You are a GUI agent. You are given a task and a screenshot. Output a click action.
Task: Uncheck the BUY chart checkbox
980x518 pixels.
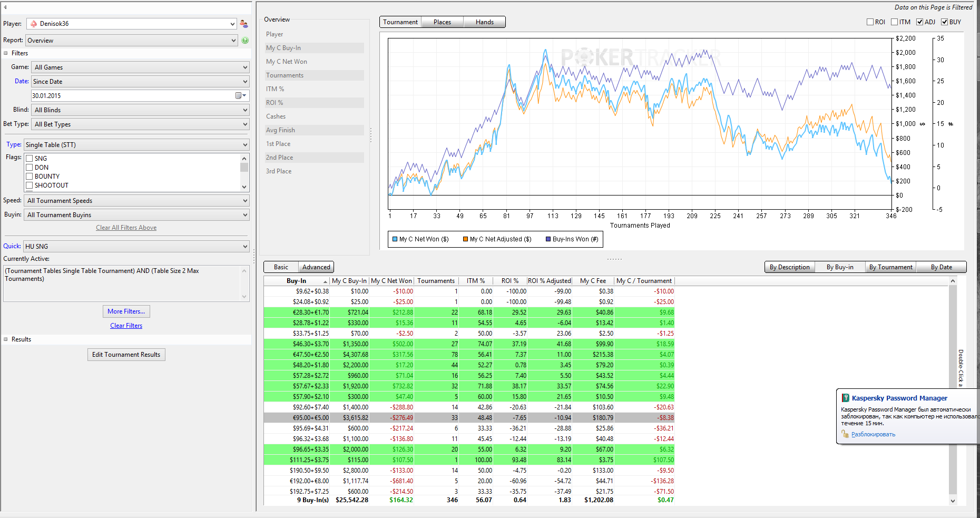click(x=944, y=22)
